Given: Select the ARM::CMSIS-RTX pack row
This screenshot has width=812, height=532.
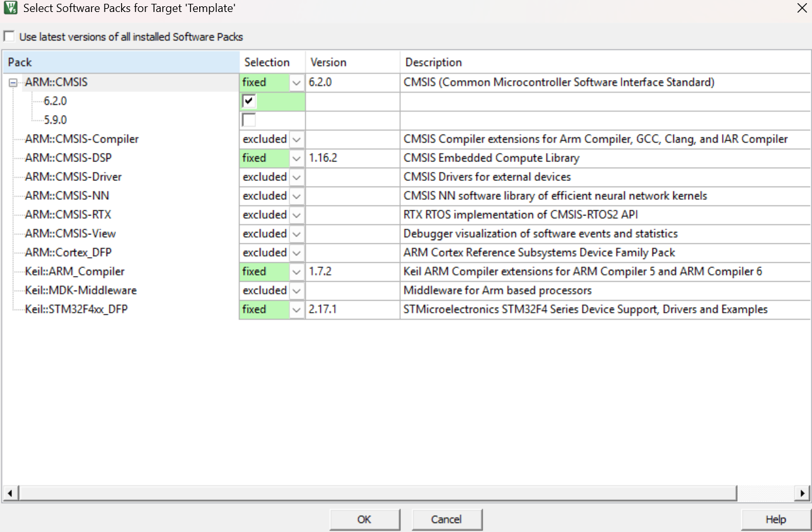Looking at the screenshot, I should [x=69, y=214].
